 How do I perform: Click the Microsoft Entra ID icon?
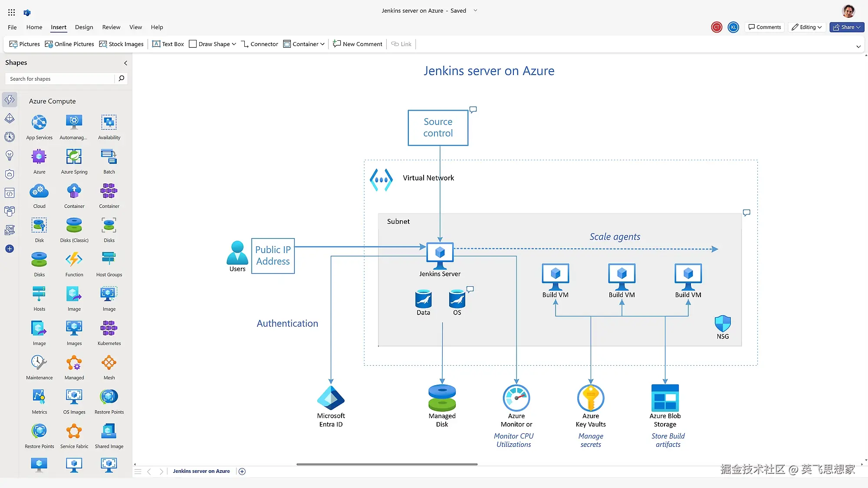(331, 398)
